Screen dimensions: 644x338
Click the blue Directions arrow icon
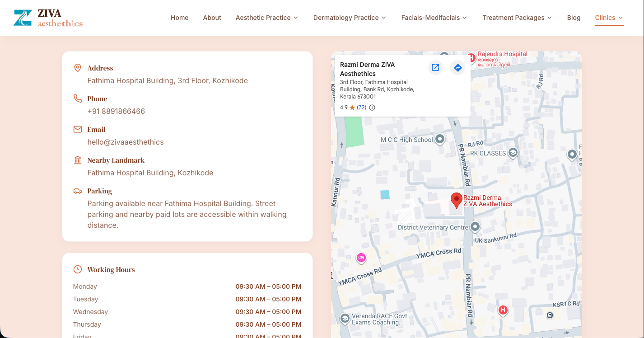[x=457, y=67]
